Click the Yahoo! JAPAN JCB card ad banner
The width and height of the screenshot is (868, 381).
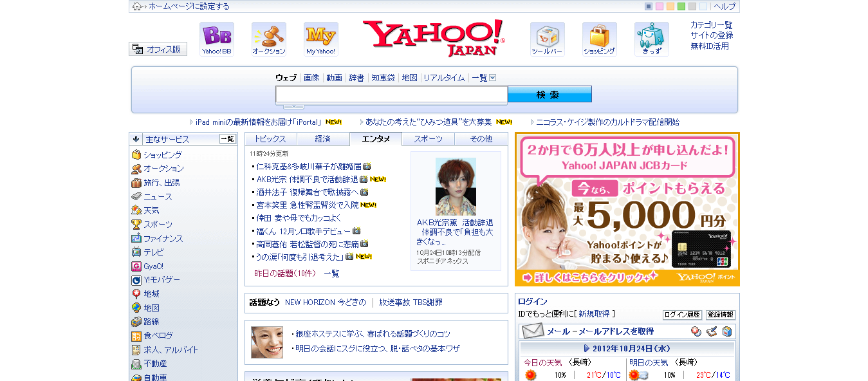[627, 209]
